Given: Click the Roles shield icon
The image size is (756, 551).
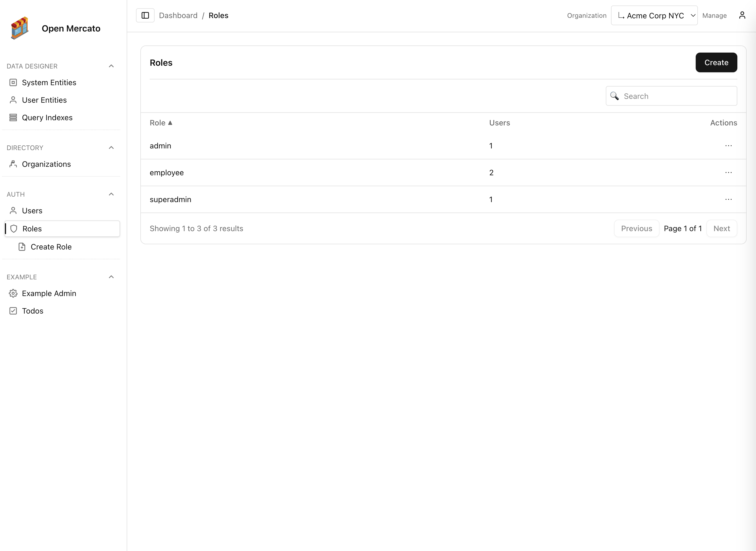Looking at the screenshot, I should pyautogui.click(x=14, y=228).
